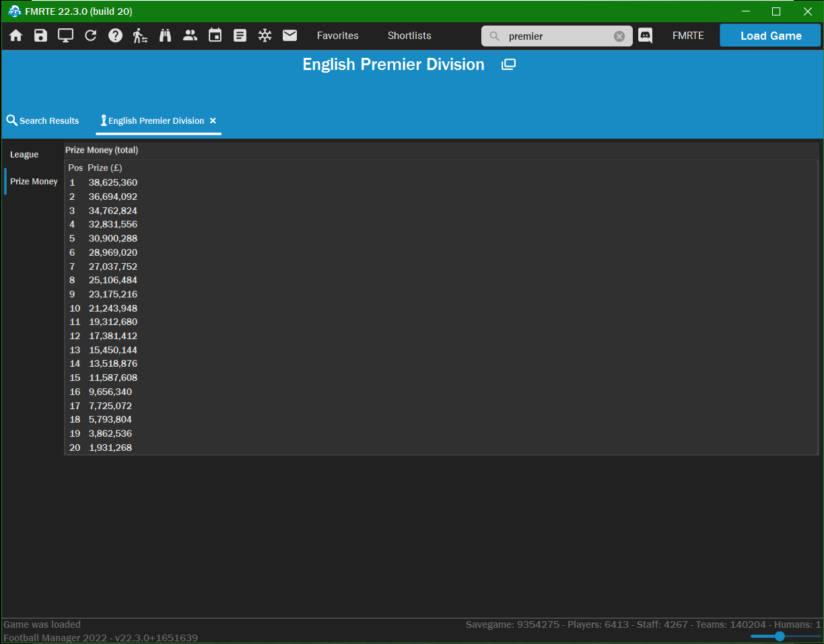Select prize value 27,037,752

tap(113, 266)
